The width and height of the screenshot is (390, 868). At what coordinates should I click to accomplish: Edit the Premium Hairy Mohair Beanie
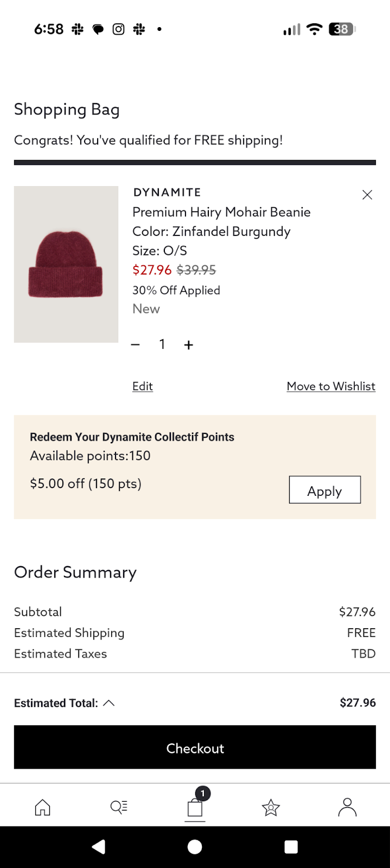[143, 386]
